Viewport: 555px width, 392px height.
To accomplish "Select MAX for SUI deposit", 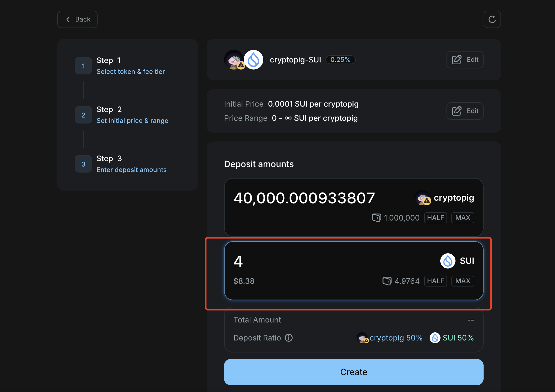I will click(463, 281).
